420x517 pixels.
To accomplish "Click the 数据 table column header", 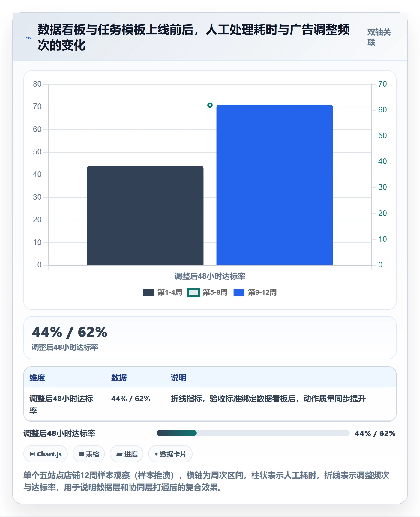I will pos(119,378).
